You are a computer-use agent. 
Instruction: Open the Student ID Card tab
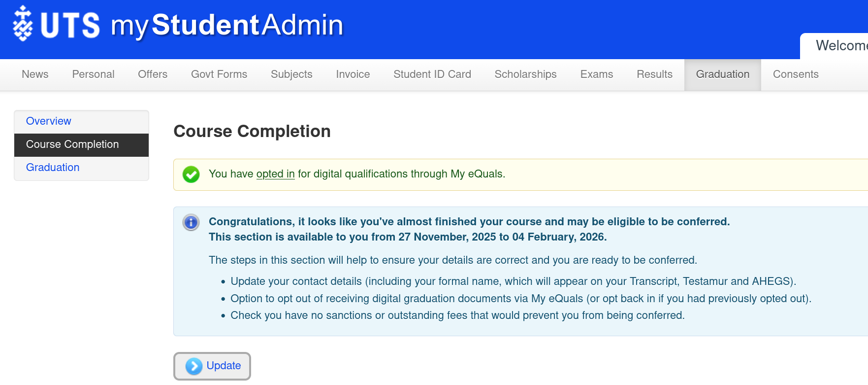(432, 74)
